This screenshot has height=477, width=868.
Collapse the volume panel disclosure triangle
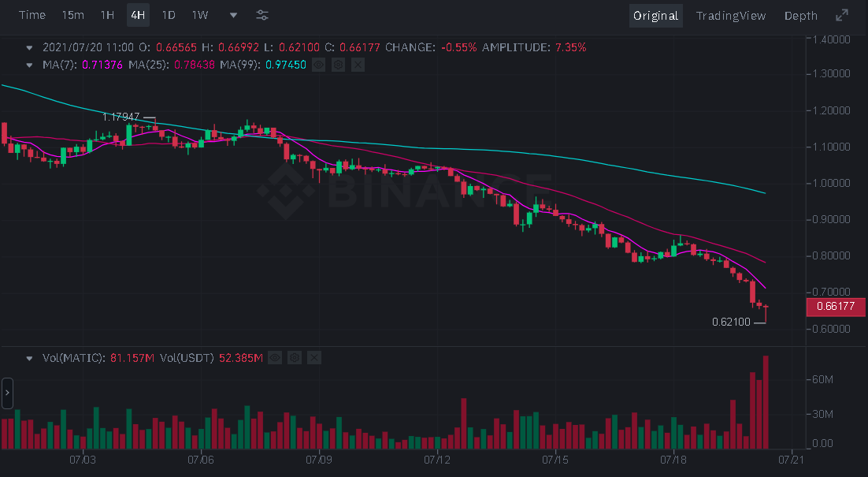[29, 357]
